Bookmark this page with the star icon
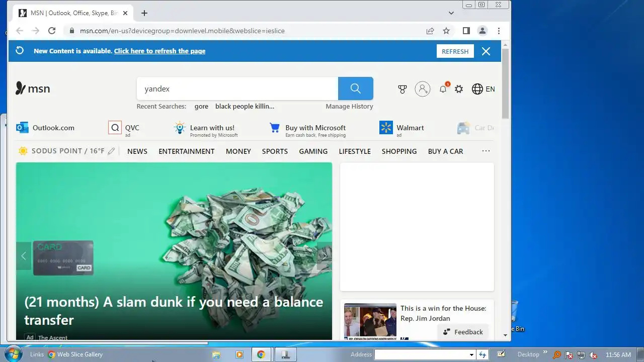This screenshot has height=362, width=644. click(446, 31)
